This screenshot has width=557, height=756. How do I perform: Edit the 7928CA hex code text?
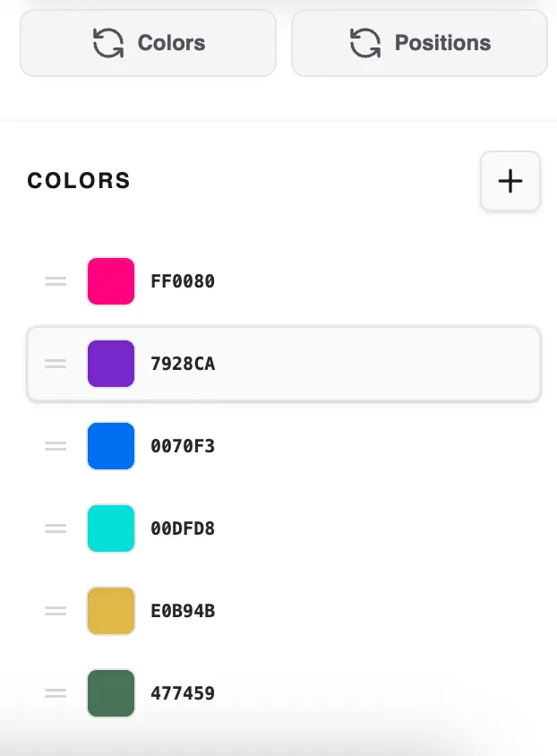tap(183, 365)
